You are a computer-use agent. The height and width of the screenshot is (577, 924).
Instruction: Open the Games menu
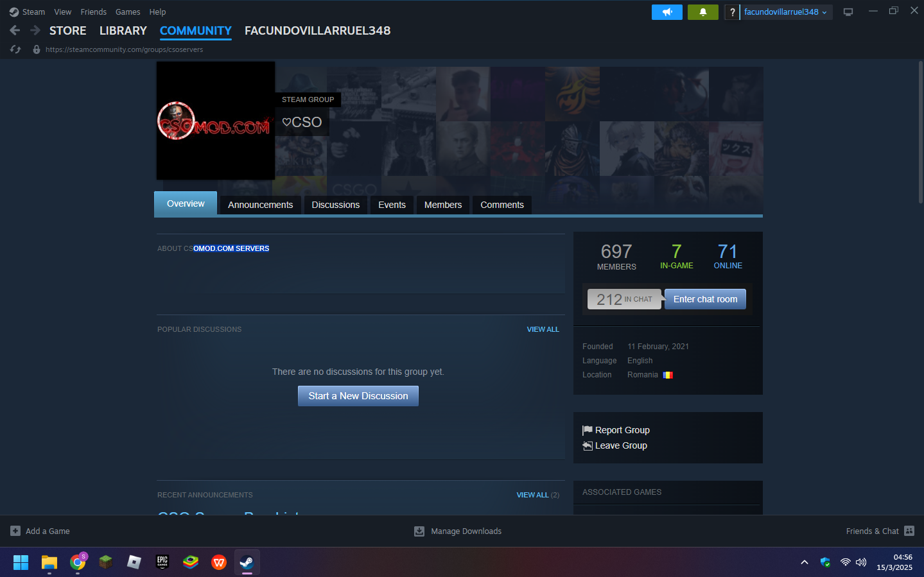point(128,12)
